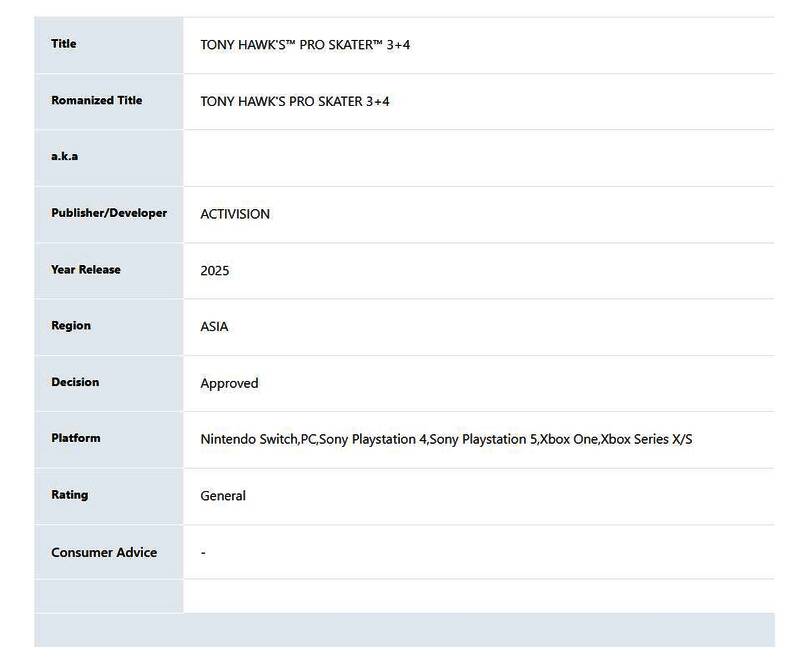Viewport: 800px width, 672px height.
Task: Select the TONY HAWK'S™ PRO SKATER™ 3+4 title text
Action: (x=305, y=45)
